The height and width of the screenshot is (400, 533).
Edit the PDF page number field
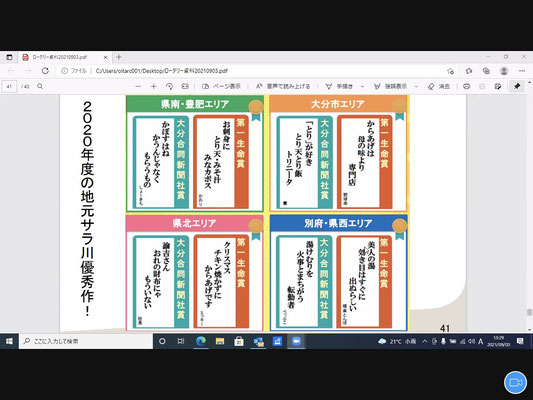(9, 86)
